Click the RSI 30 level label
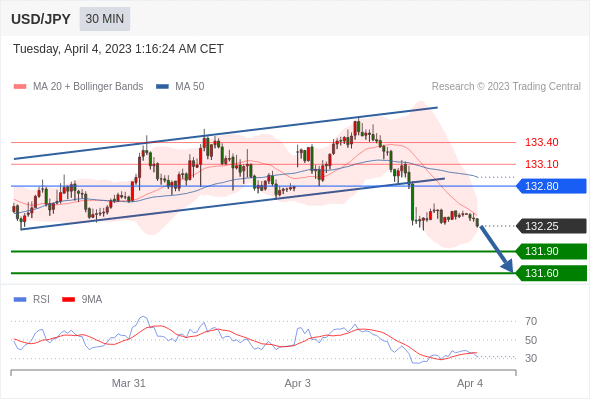This screenshot has height=400, width=590. tap(531, 358)
